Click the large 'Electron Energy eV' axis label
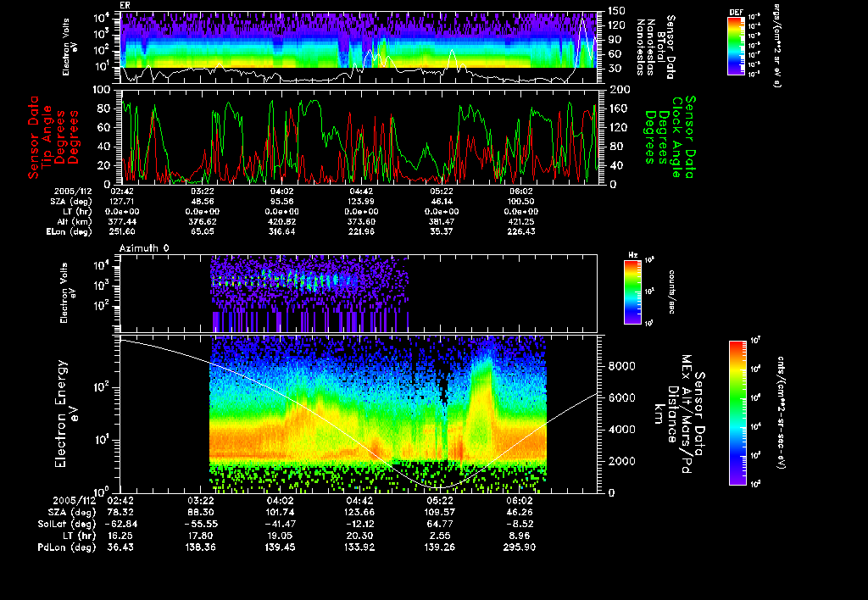The height and width of the screenshot is (600, 868). coord(66,414)
